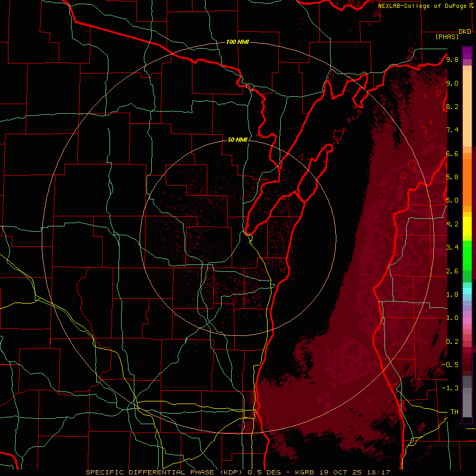Click the cyan swatch beside 1.8
Screen dimensions: 476x476
(x=467, y=291)
